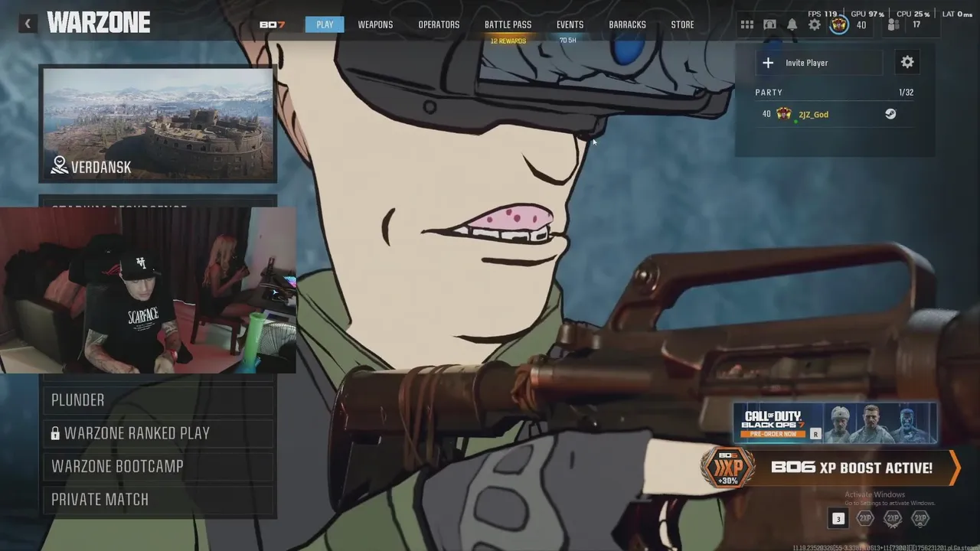The image size is (980, 551).
Task: Open the grid menu icon
Action: coord(747,25)
